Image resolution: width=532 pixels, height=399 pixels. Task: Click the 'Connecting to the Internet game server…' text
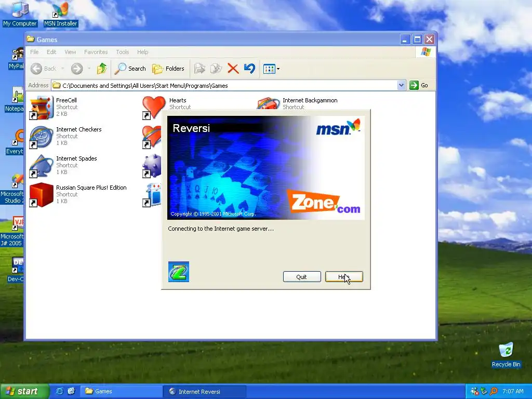tap(221, 229)
